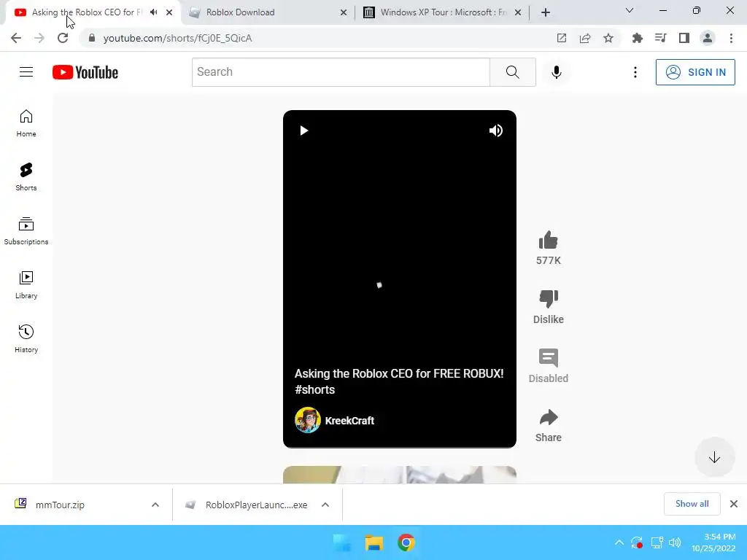Image resolution: width=747 pixels, height=560 pixels.
Task: Mute the Short's volume
Action: coord(496,131)
